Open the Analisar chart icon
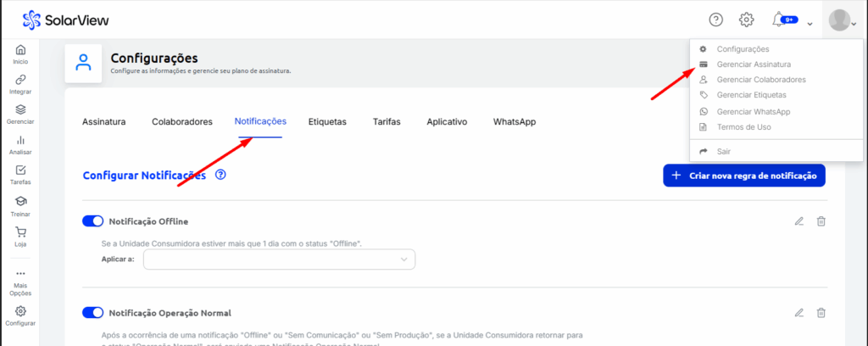This screenshot has width=868, height=346. click(x=20, y=141)
